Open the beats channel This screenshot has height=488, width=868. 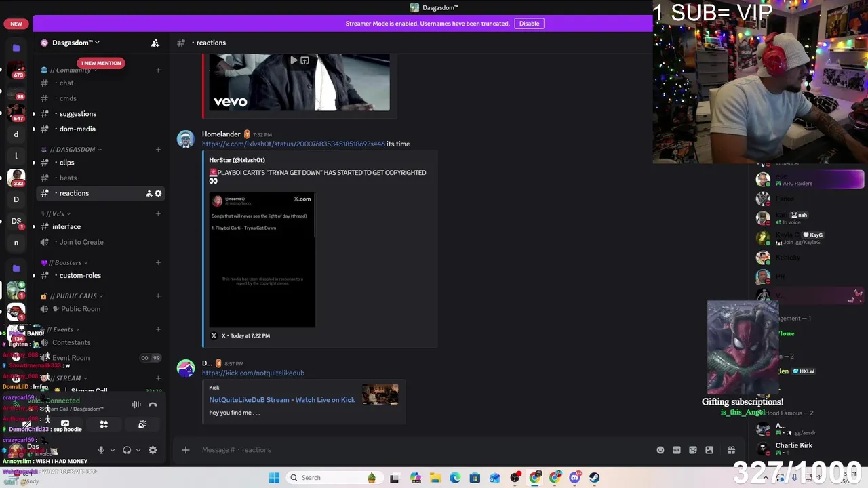100,178
